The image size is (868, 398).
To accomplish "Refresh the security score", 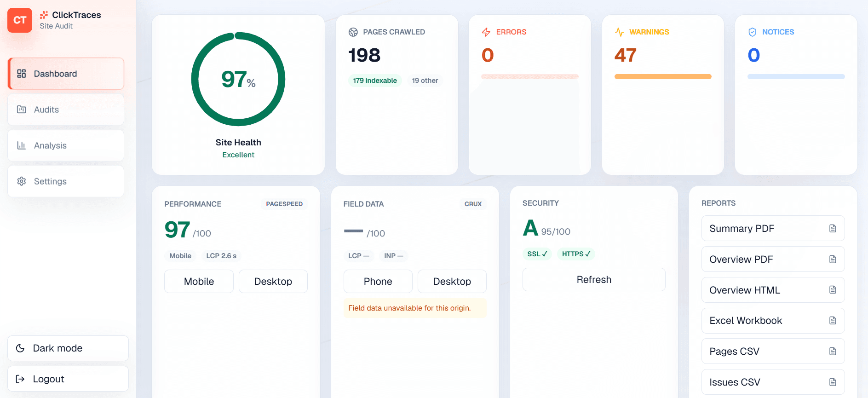I will 594,280.
